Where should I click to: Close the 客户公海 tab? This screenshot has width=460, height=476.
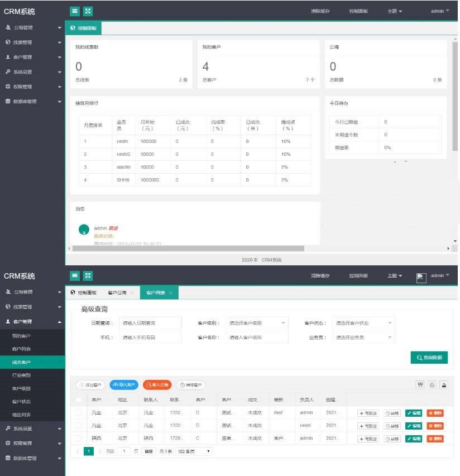[132, 293]
